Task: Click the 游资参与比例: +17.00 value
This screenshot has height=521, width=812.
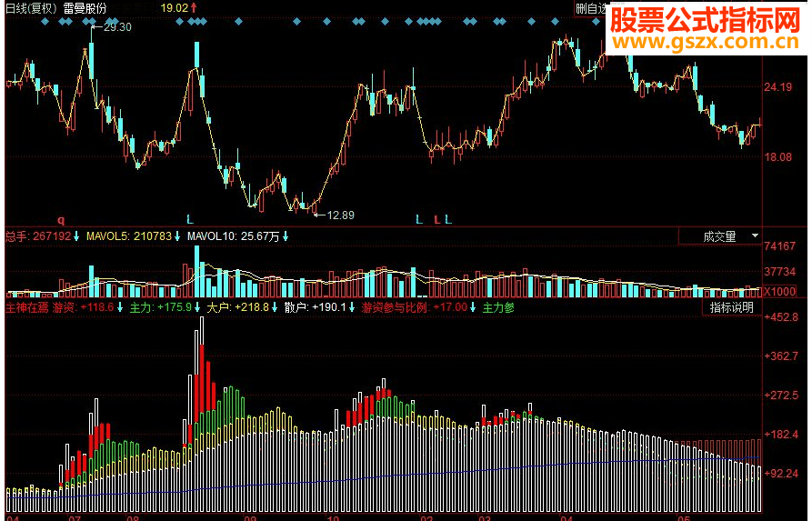Action: click(415, 307)
